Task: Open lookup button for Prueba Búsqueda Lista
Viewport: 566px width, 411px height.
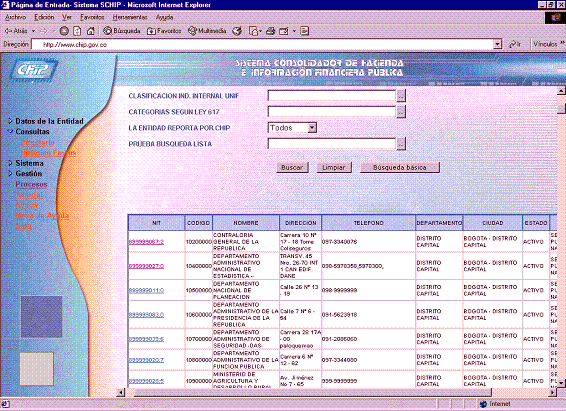Action: tap(401, 144)
